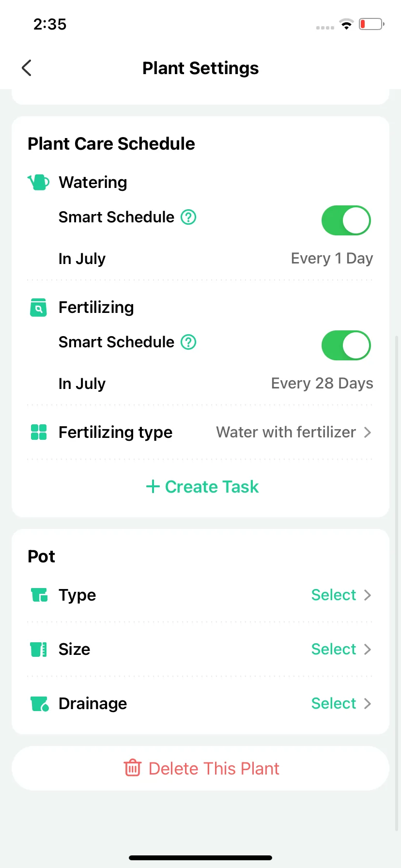Tap the Fertilizing type grid icon
The height and width of the screenshot is (868, 401).
(x=39, y=432)
